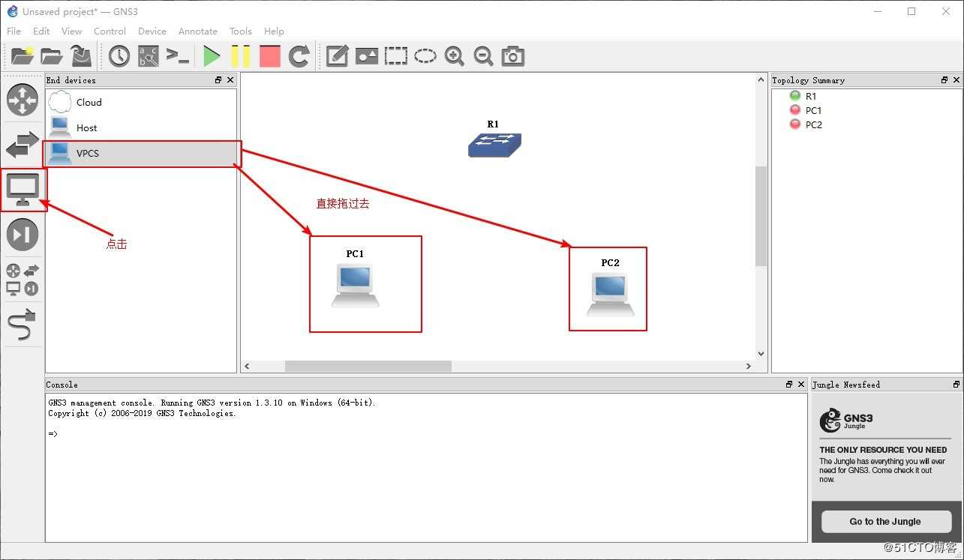Click the R1 switch on canvas
This screenshot has width=964, height=560.
coord(494,145)
